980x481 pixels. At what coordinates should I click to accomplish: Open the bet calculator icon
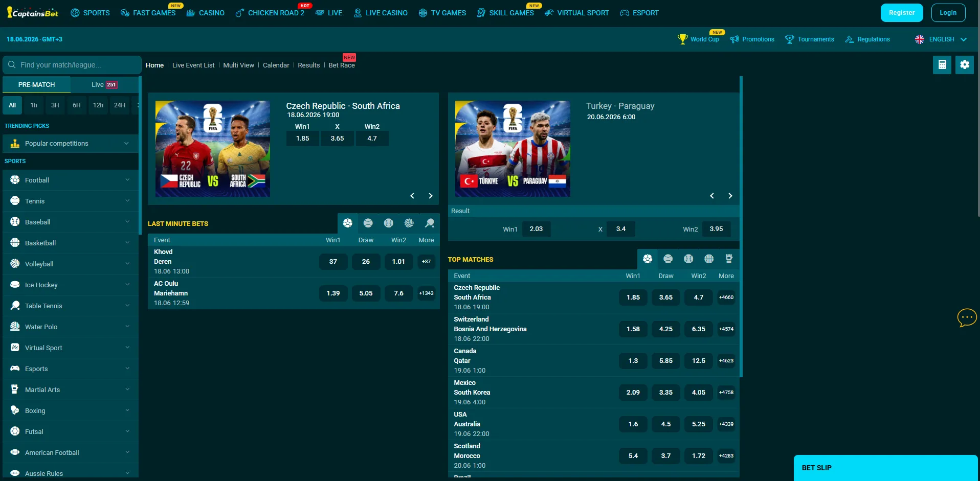[x=942, y=65]
